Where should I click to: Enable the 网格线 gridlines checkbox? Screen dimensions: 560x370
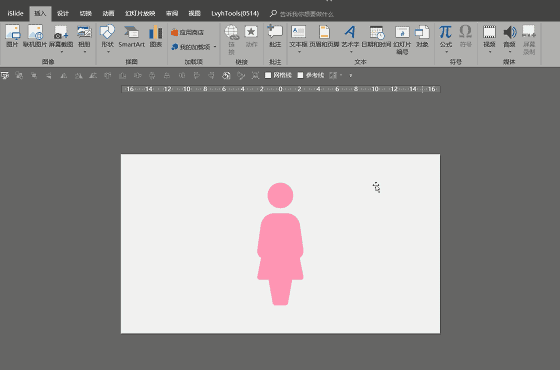(x=268, y=75)
